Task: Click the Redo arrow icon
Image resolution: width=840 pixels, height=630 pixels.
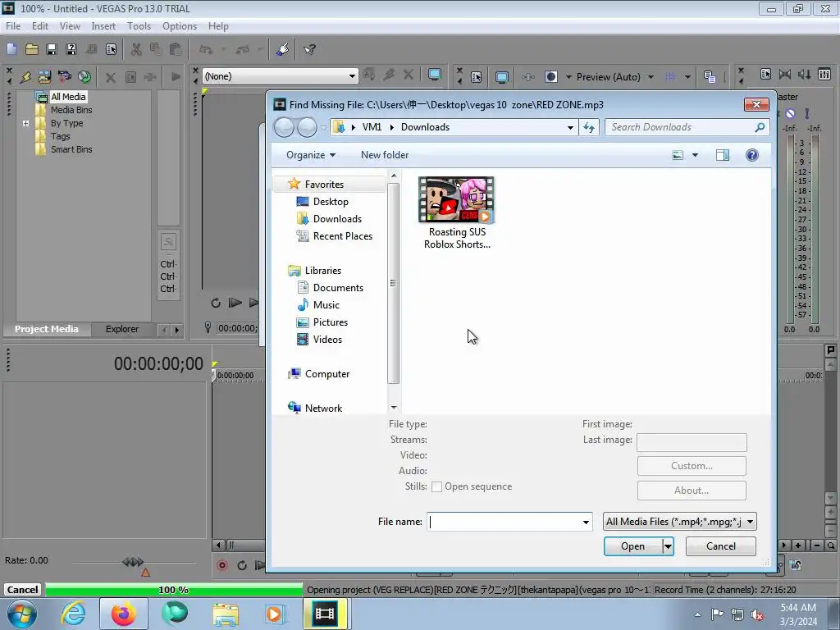Action: 243,49
